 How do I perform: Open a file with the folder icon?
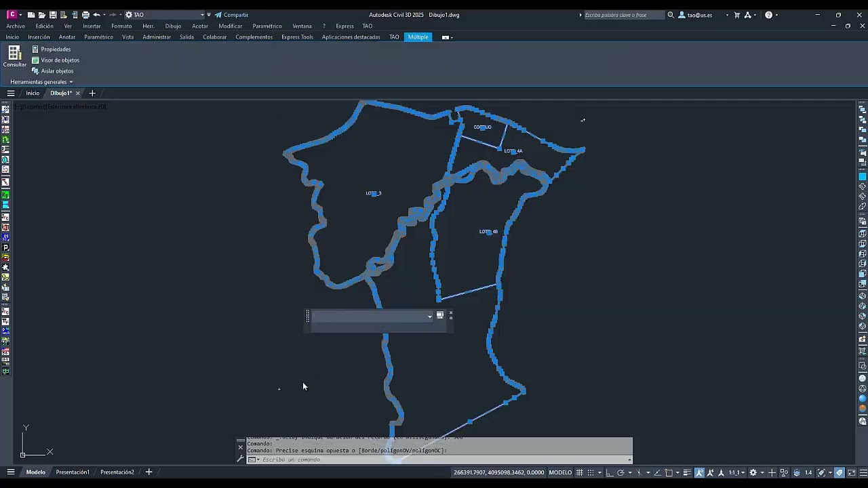point(42,15)
